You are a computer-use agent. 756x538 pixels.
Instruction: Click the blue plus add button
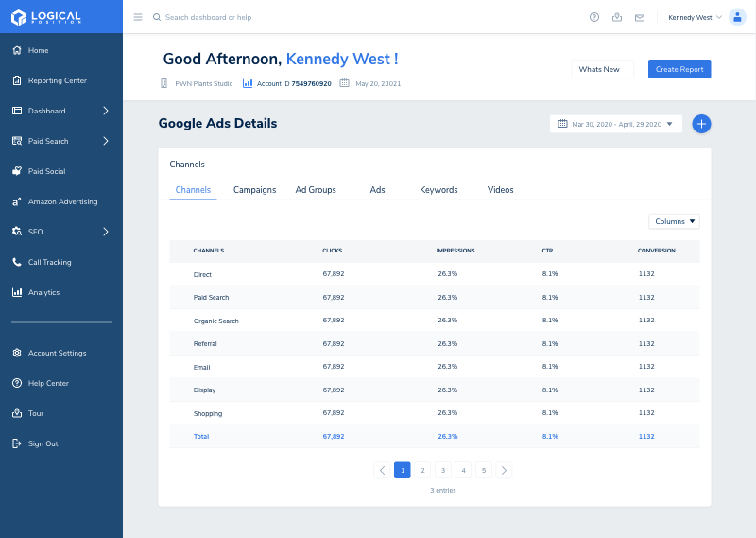point(701,124)
